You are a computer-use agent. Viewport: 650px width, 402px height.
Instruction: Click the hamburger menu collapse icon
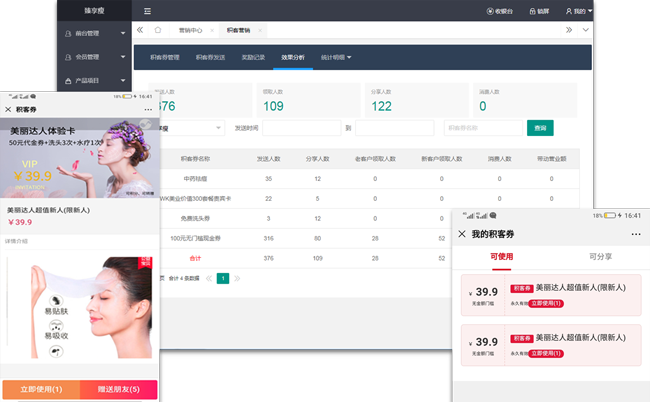tap(148, 11)
